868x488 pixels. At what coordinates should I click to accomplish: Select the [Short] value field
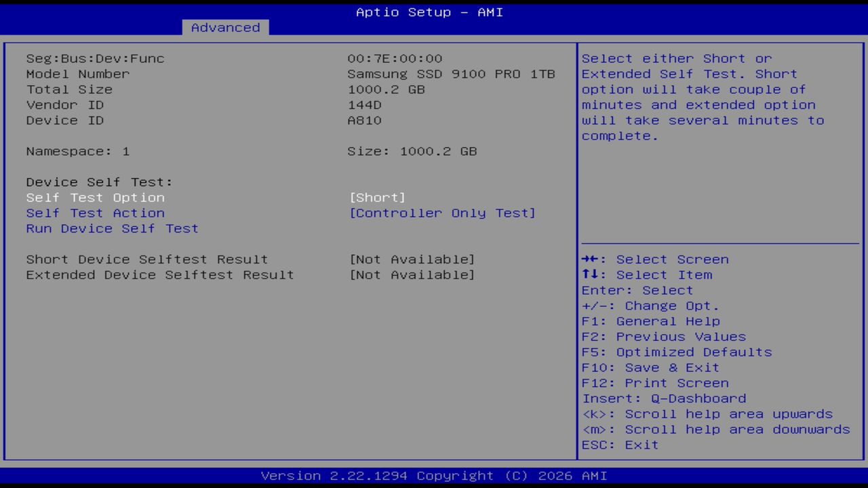pos(377,197)
